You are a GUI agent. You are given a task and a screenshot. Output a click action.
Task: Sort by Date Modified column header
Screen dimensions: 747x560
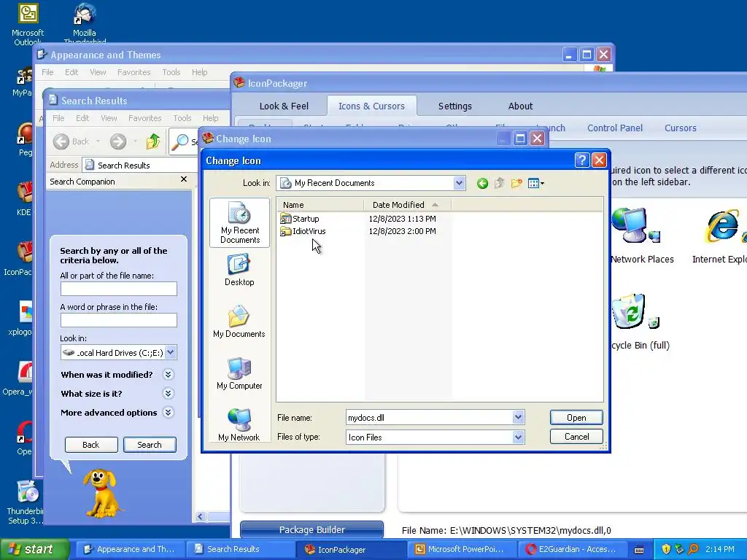click(x=407, y=205)
